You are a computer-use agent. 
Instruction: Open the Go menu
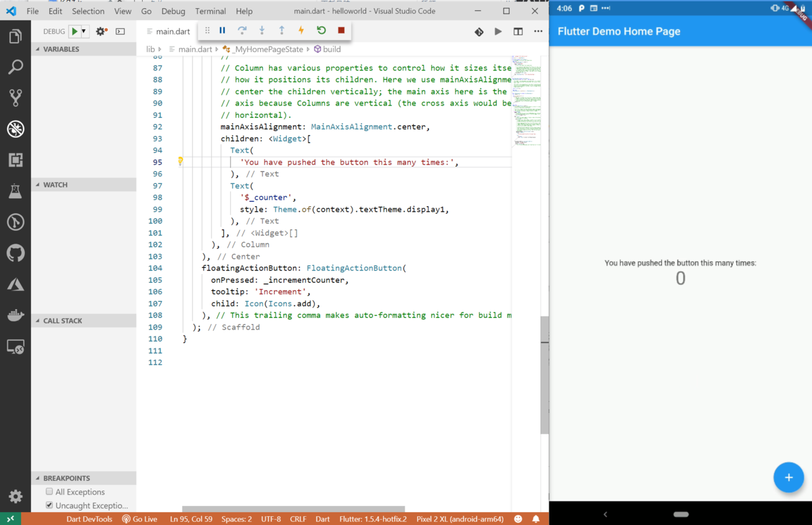[147, 11]
